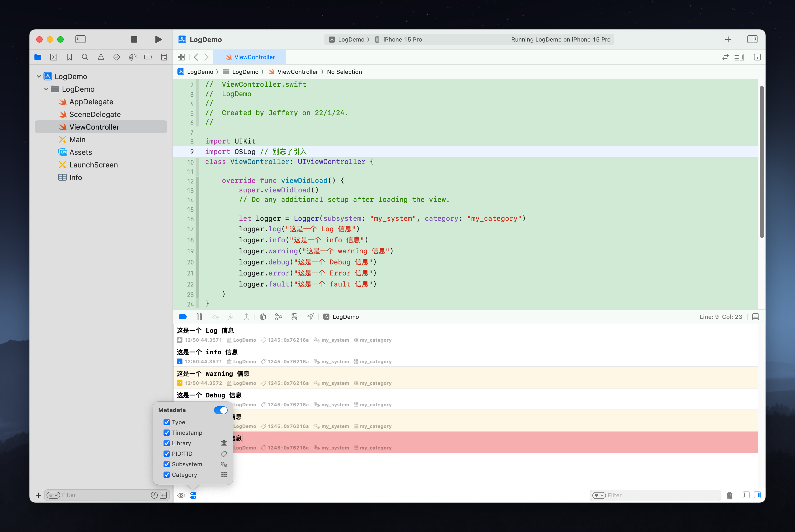Click the Run play button

[158, 39]
